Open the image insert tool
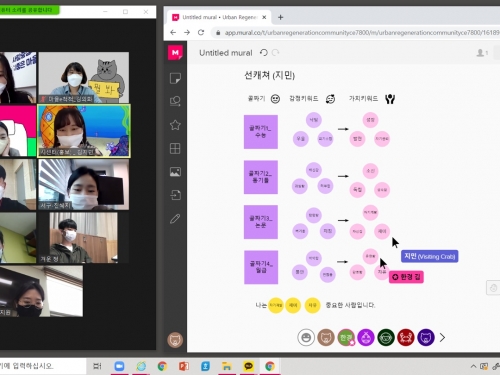 [x=175, y=172]
